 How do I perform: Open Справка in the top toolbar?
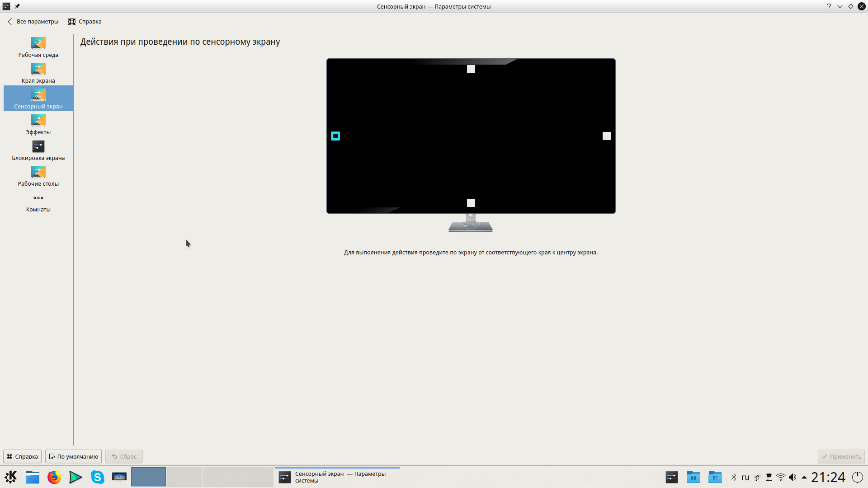[85, 22]
